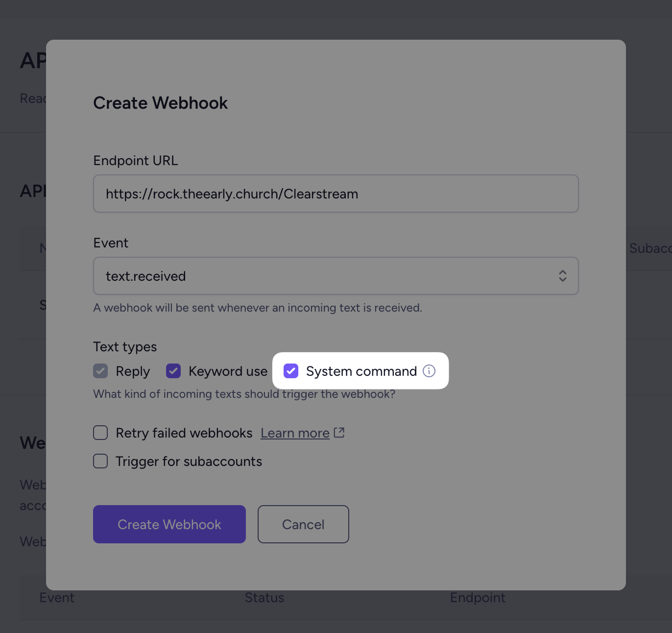Click the Endpoint URL input field
This screenshot has width=672, height=633.
click(x=336, y=194)
